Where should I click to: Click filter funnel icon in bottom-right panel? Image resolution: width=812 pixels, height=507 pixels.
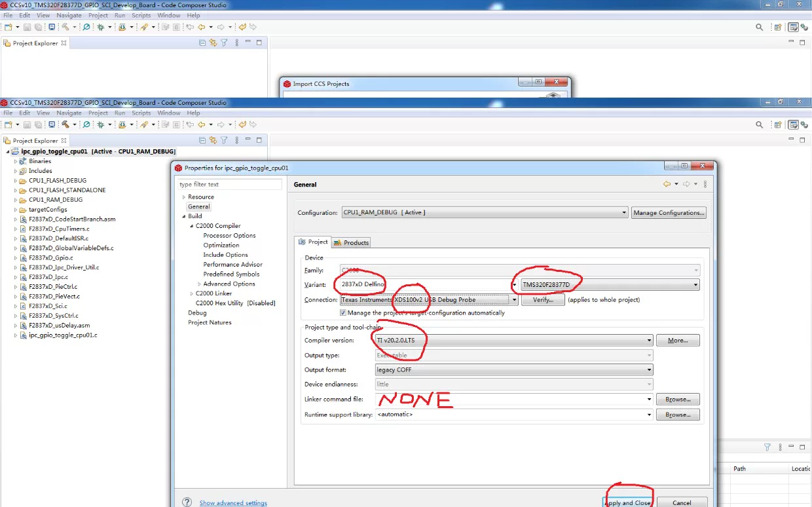[767, 447]
